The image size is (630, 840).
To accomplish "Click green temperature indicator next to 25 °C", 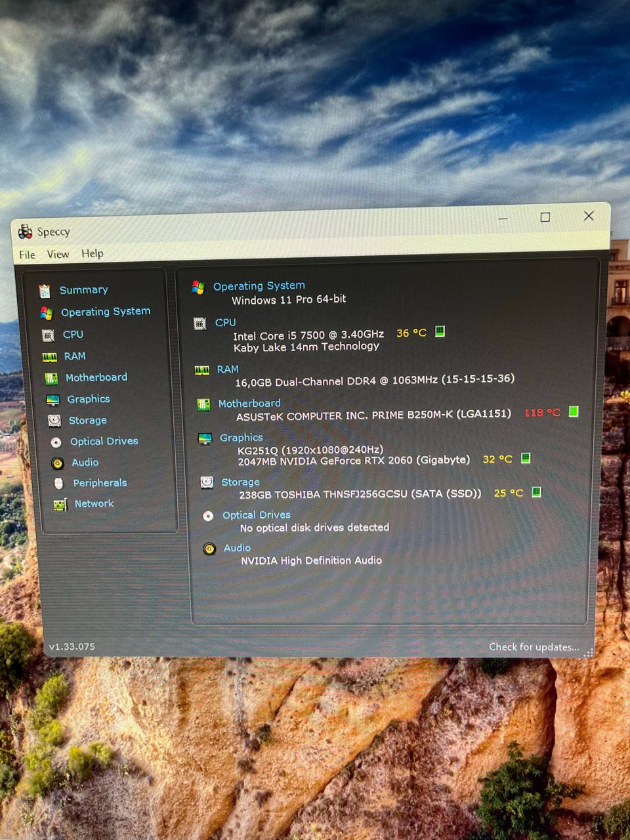I will click(536, 492).
